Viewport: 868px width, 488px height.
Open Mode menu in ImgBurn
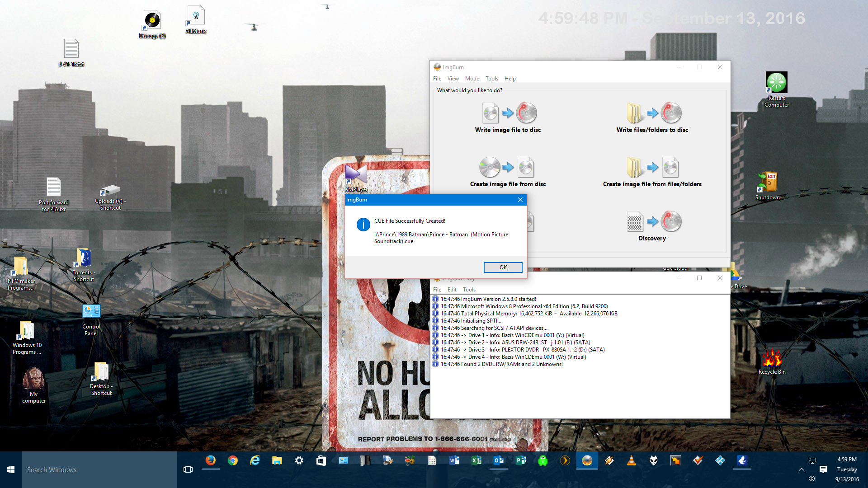(472, 79)
